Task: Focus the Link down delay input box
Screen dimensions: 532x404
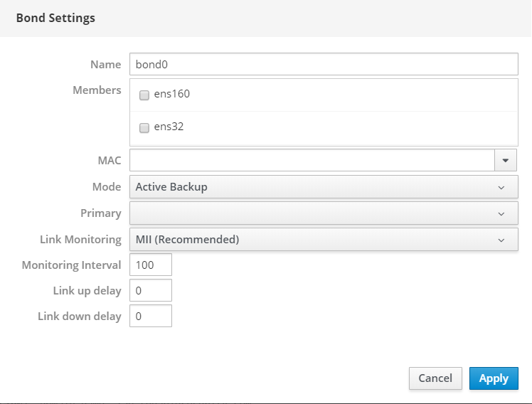Action: coord(151,316)
